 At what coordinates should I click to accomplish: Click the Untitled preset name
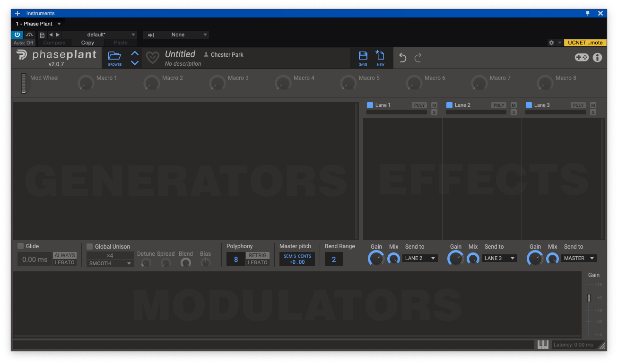coord(180,54)
